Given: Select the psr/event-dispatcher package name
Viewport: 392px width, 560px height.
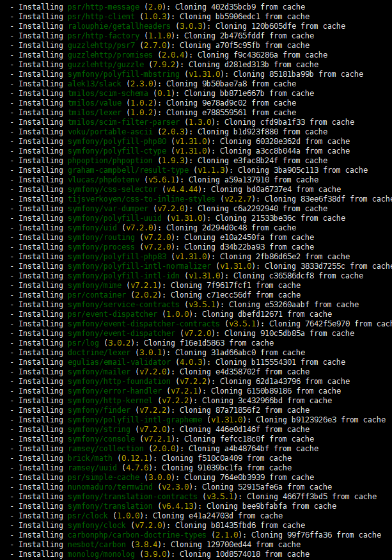Looking at the screenshot, I should point(113,315).
